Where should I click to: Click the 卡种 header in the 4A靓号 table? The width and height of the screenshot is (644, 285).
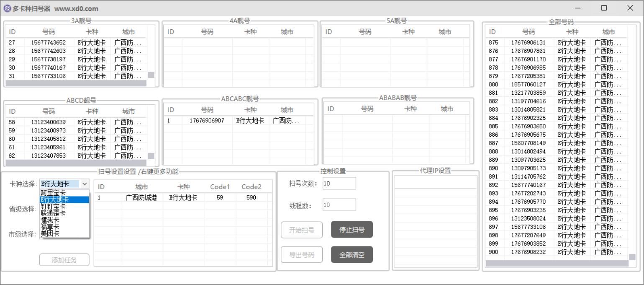pos(251,32)
